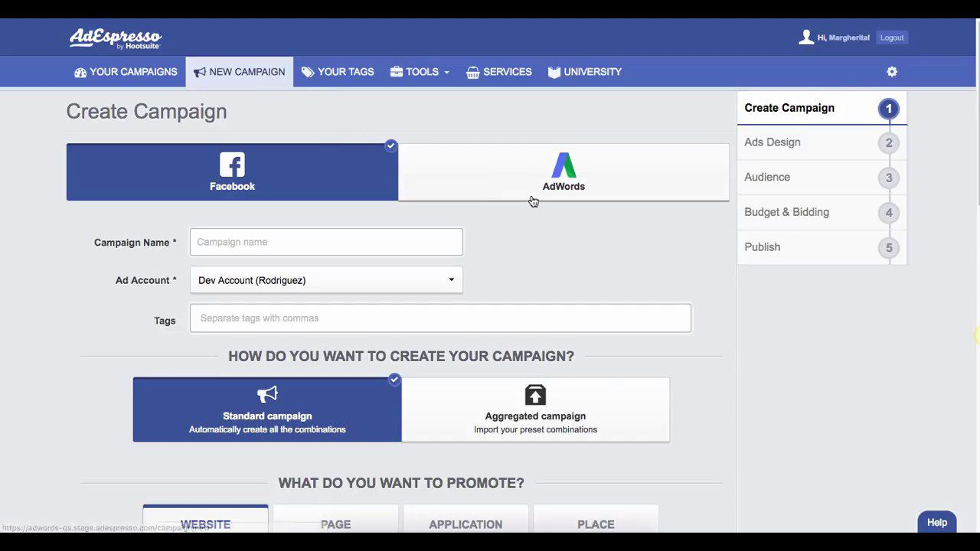980x551 pixels.
Task: Choose the AdWords platform icon
Action: tap(563, 165)
